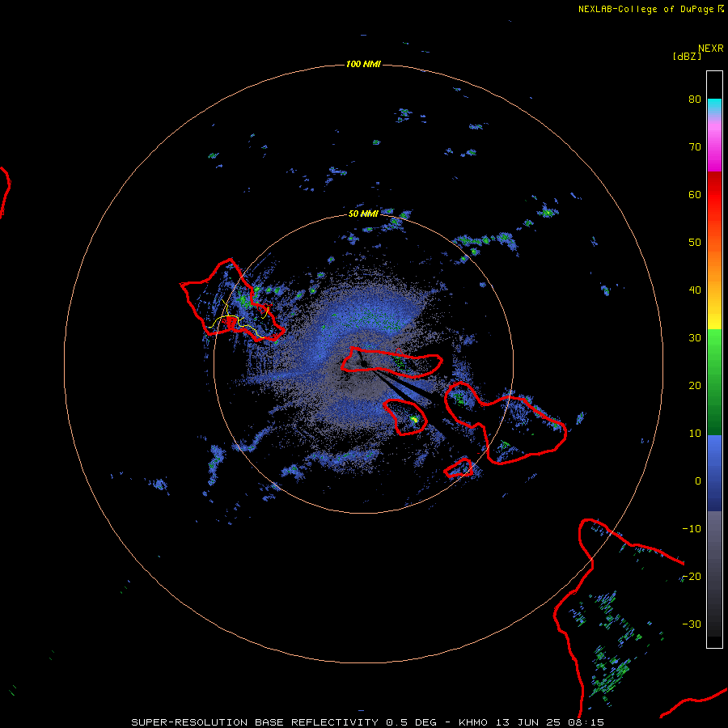Click the radar site center black dot
This screenshot has height=728, width=728.
coord(363,363)
